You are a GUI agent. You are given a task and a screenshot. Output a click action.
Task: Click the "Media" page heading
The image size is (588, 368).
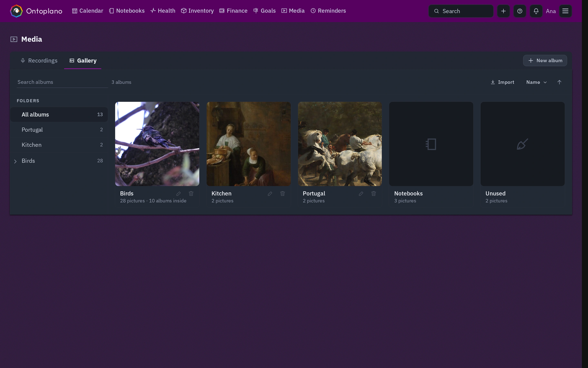(x=32, y=39)
